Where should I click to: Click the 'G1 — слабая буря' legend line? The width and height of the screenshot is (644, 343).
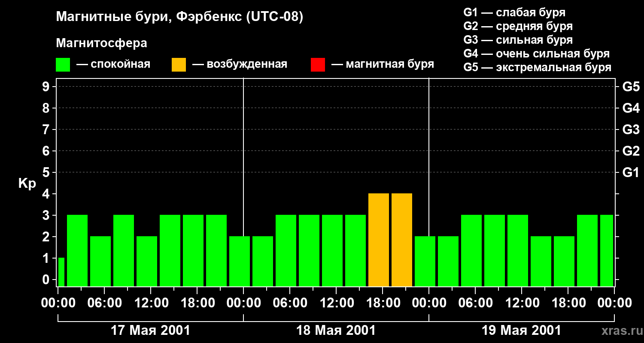pos(514,12)
